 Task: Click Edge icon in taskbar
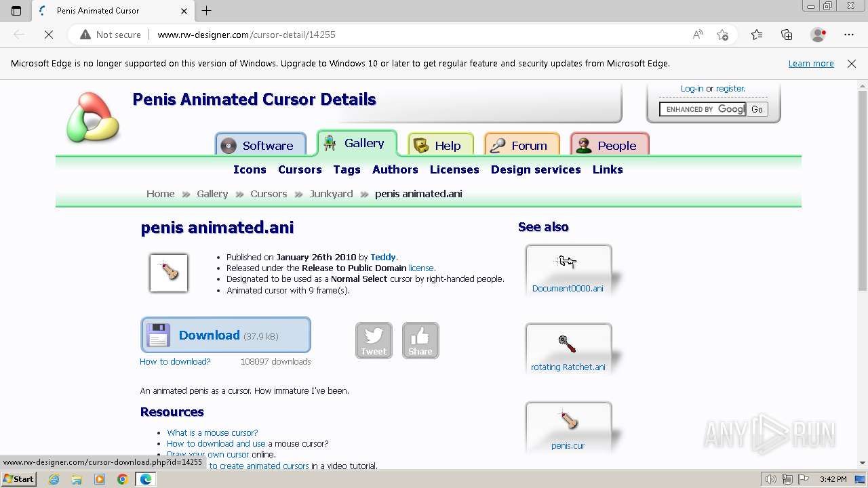point(146,479)
